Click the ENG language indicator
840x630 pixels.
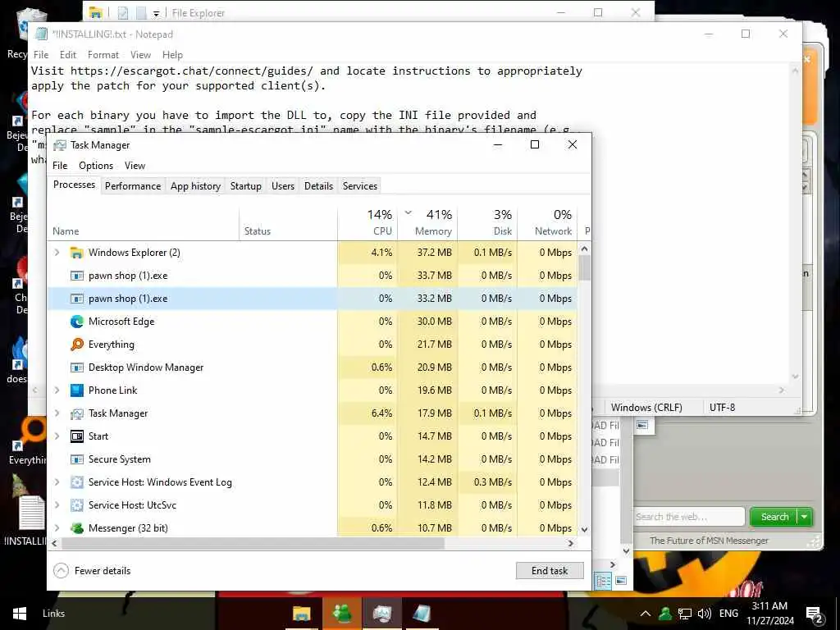(728, 614)
